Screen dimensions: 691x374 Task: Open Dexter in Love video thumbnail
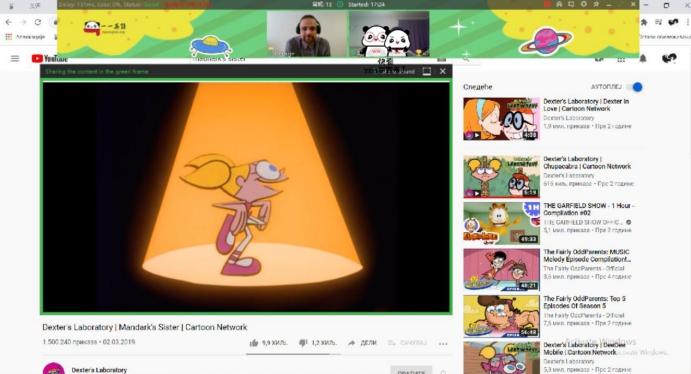502,119
